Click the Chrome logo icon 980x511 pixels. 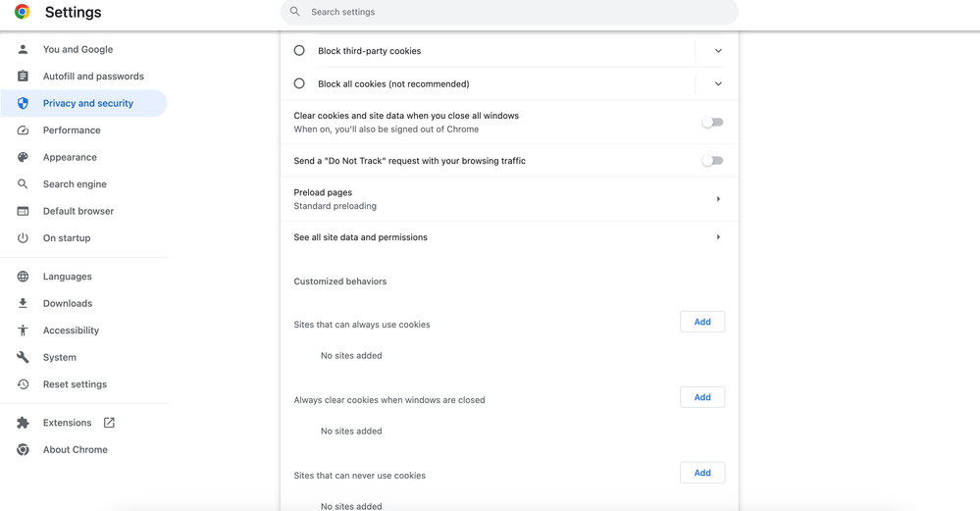point(22,12)
